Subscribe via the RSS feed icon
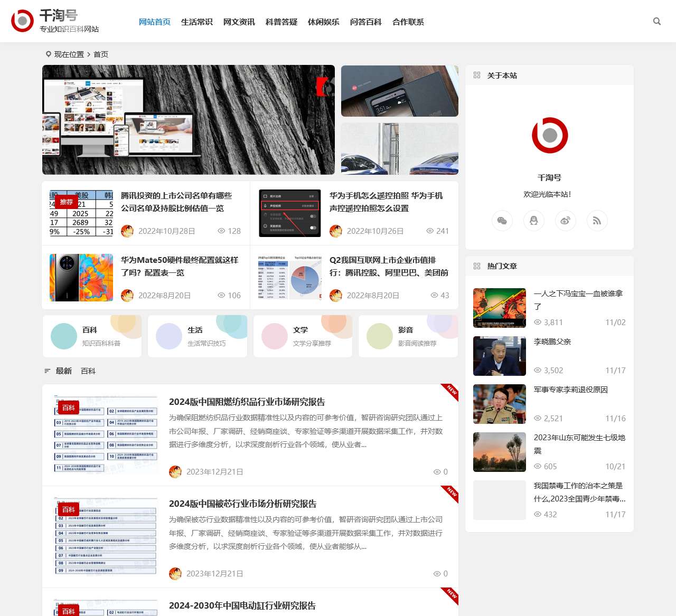The width and height of the screenshot is (676, 616). pos(597,221)
